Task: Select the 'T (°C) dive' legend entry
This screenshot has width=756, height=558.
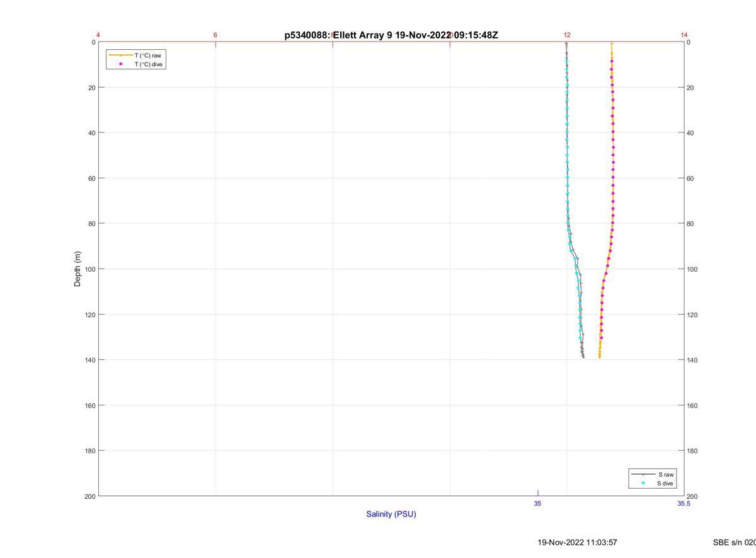Action: [149, 64]
